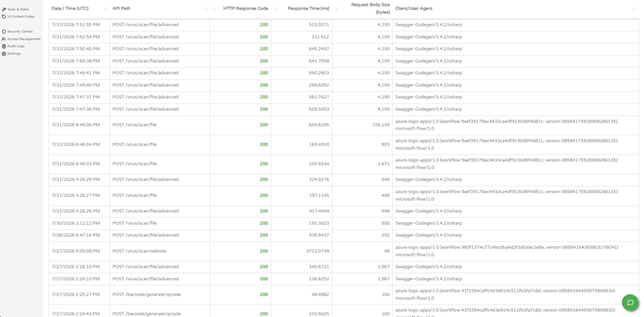Image resolution: width=644 pixels, height=317 pixels.
Task: Click response time 654.6295 cell
Action: pos(319,125)
